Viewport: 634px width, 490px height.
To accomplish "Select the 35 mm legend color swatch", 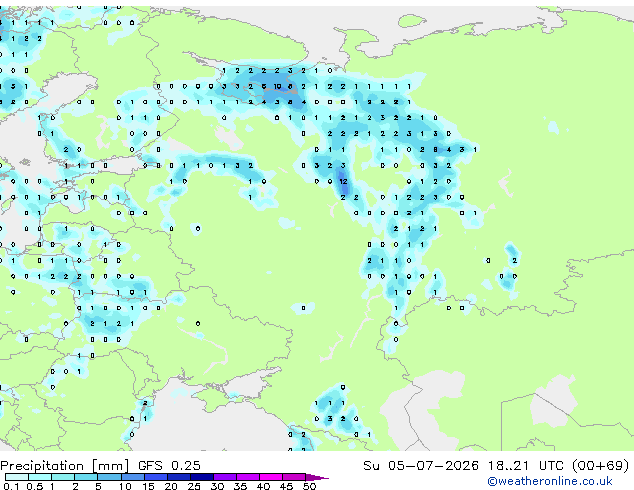I will coord(248,477).
